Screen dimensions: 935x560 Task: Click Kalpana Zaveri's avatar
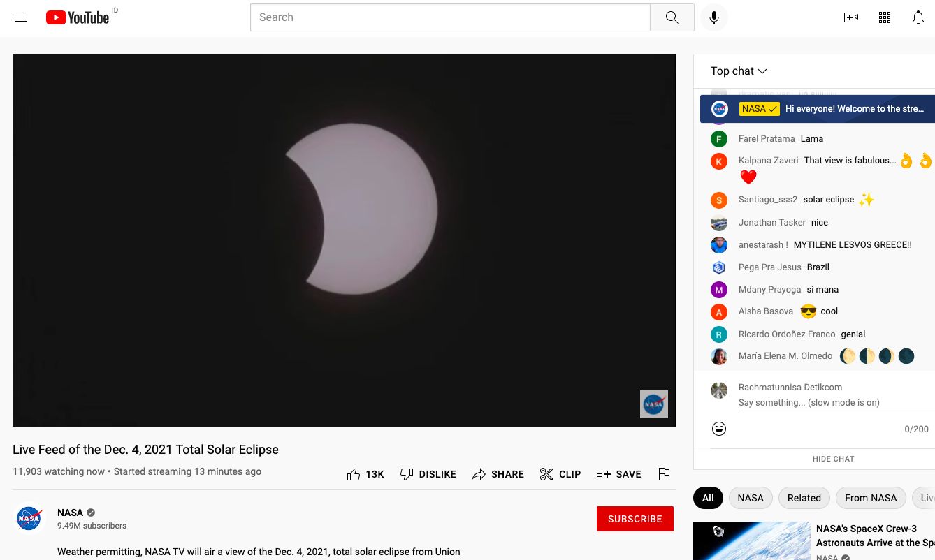point(719,161)
